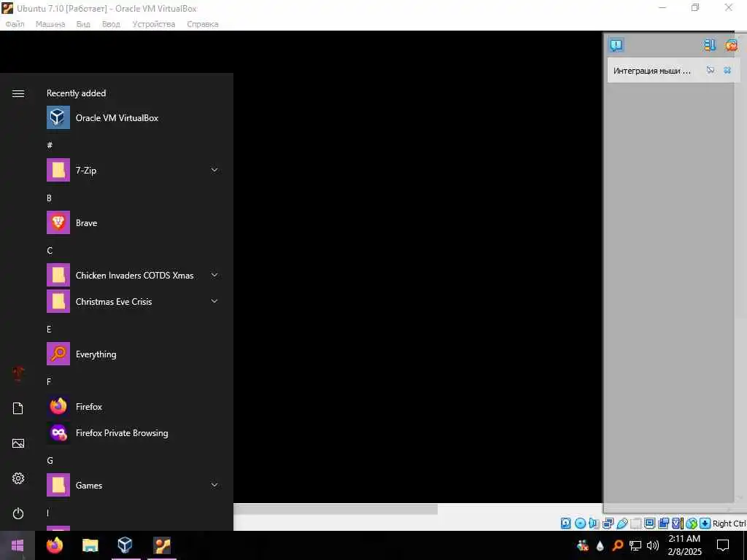Click the shared folders indicator in VM status bar
The height and width of the screenshot is (560, 747).
[635, 524]
